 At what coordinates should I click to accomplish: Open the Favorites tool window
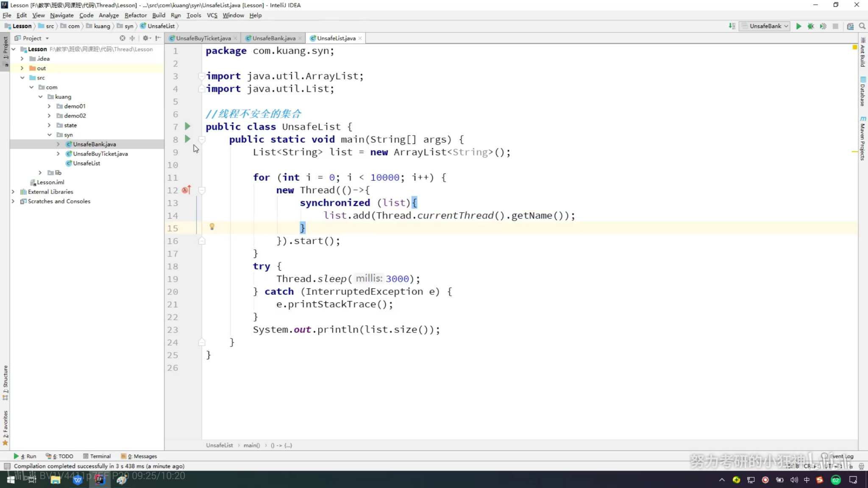click(5, 428)
